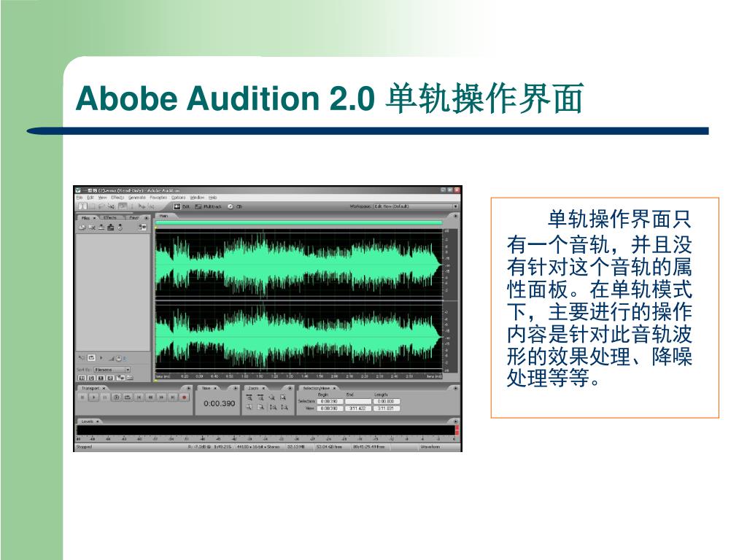747x560 pixels.
Task: Close the Transport panel tab
Action: tap(104, 388)
